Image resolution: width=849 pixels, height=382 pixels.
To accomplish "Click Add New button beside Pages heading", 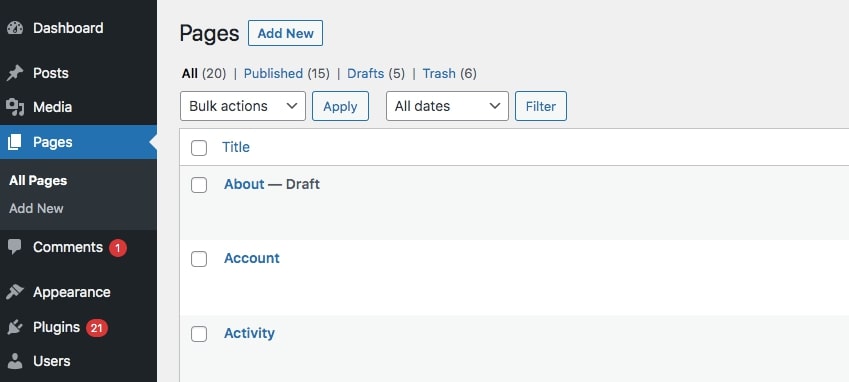I will pyautogui.click(x=285, y=33).
